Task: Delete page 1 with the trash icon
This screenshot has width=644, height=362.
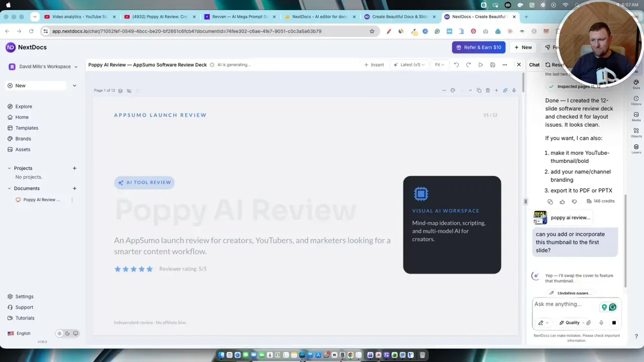Action: (x=488, y=90)
